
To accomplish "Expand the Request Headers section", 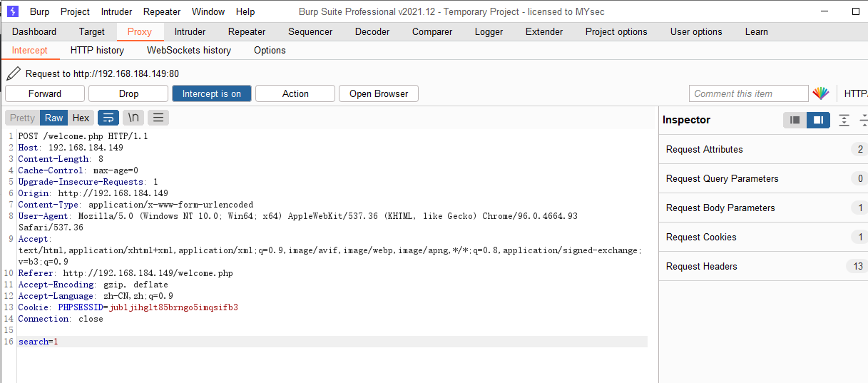I will point(763,266).
